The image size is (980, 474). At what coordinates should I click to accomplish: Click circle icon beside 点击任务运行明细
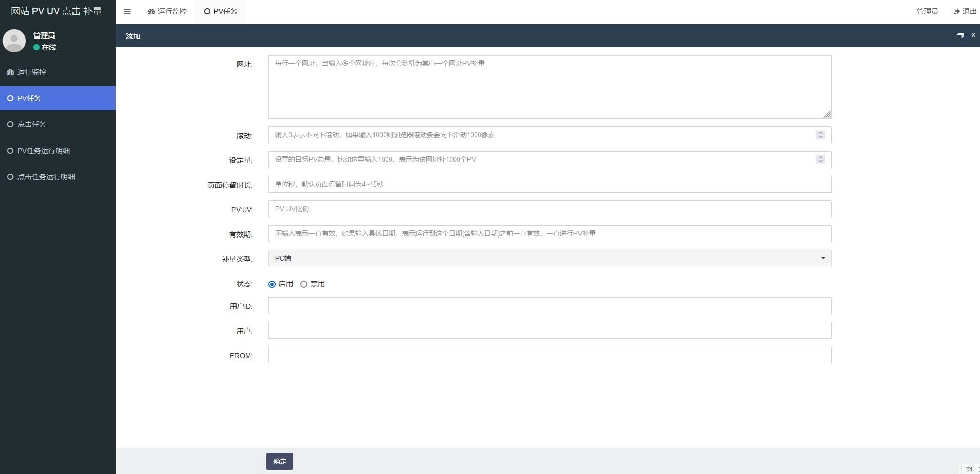coord(10,177)
